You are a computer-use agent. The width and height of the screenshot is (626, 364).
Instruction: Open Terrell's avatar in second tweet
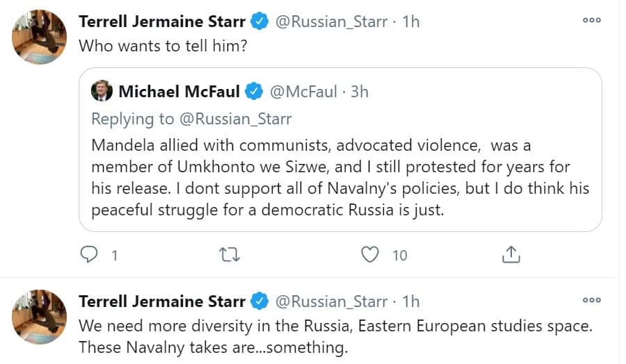(x=40, y=317)
